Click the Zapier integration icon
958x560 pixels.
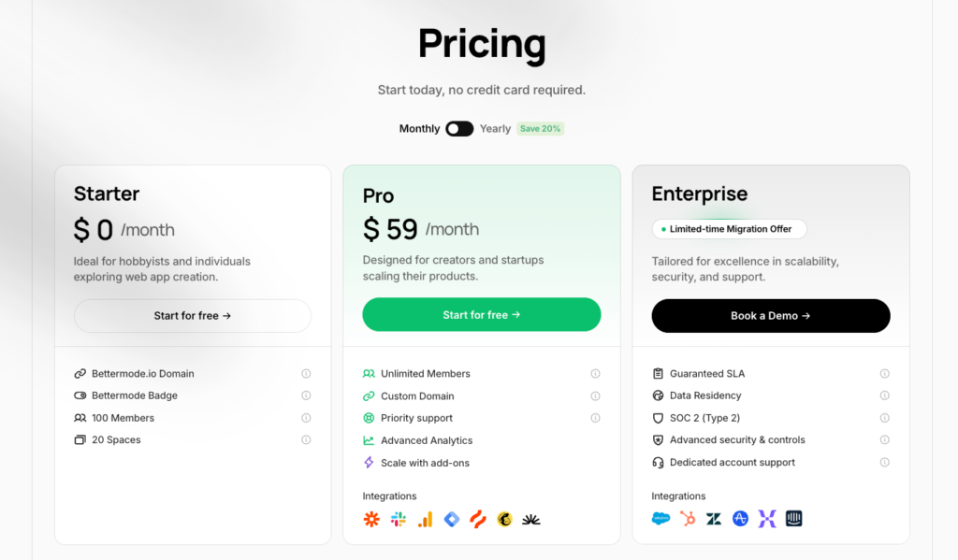click(x=371, y=519)
